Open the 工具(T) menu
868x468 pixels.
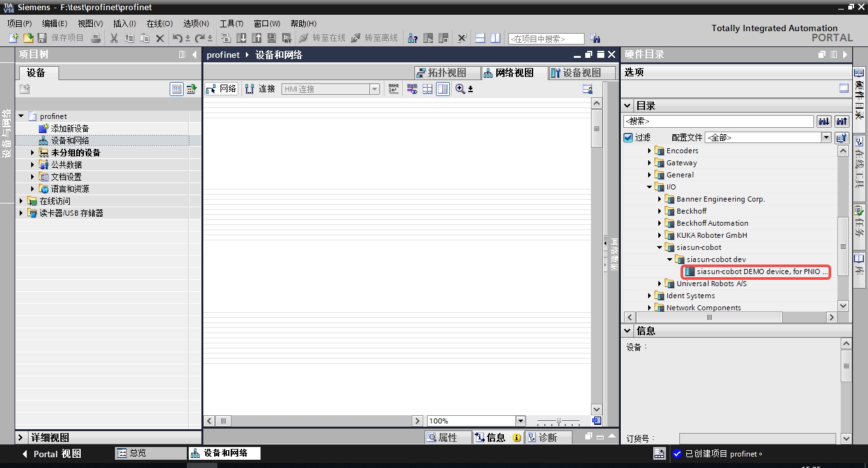231,24
